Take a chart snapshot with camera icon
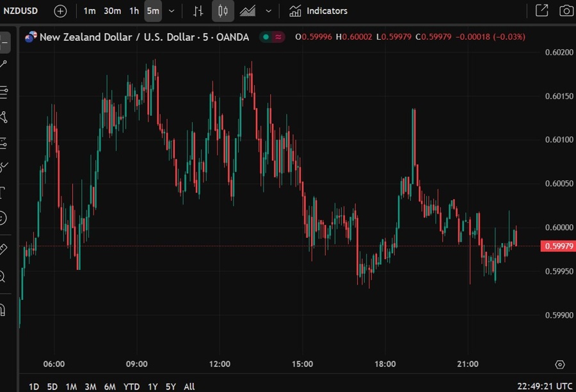Image resolution: width=576 pixels, height=392 pixels. tap(566, 11)
